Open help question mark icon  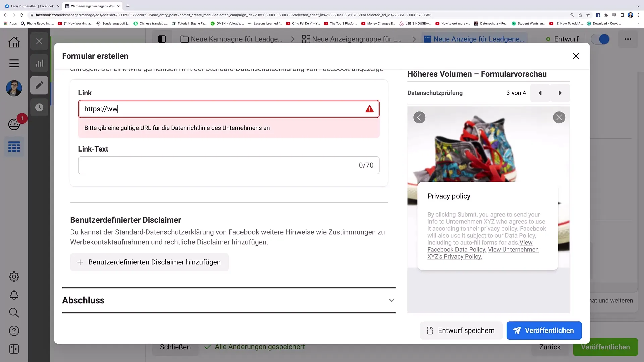pyautogui.click(x=14, y=331)
